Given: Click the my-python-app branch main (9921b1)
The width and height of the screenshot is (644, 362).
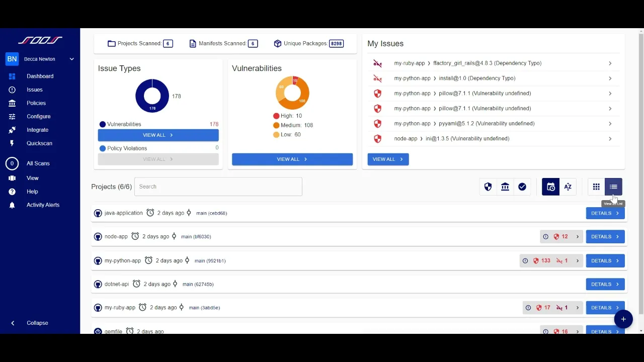Looking at the screenshot, I should click(x=210, y=261).
